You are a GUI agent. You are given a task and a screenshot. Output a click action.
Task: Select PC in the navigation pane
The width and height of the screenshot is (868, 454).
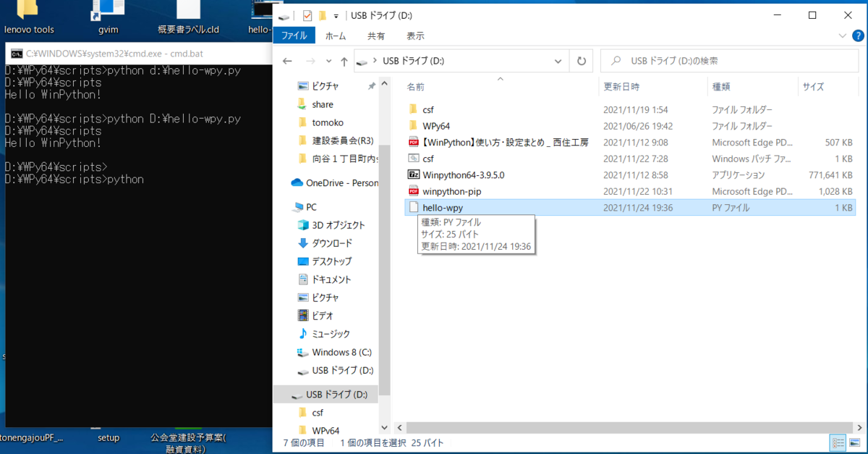click(311, 206)
